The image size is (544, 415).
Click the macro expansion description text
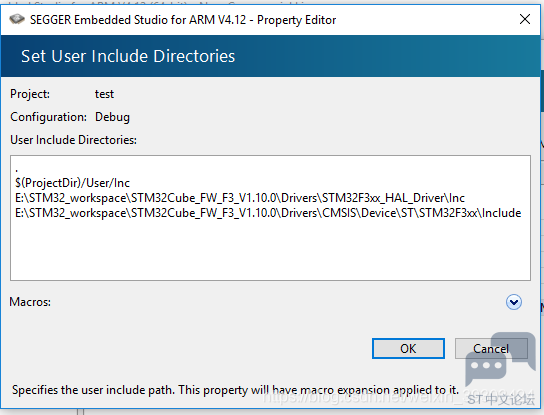pyautogui.click(x=235, y=390)
